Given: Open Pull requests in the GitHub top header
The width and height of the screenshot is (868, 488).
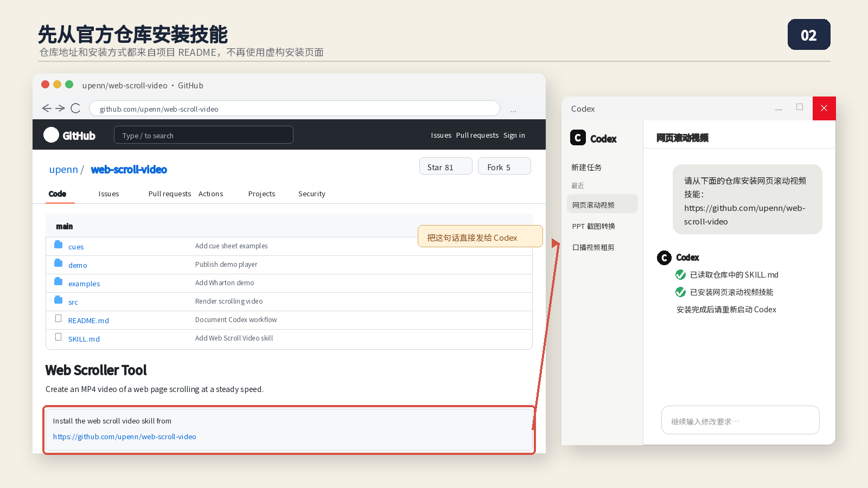Looking at the screenshot, I should click(477, 136).
